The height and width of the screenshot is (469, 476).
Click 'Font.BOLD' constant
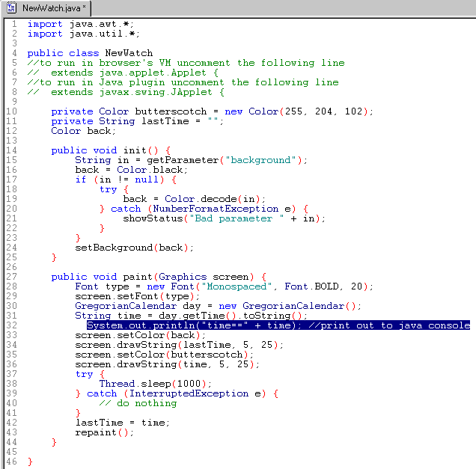click(x=311, y=286)
